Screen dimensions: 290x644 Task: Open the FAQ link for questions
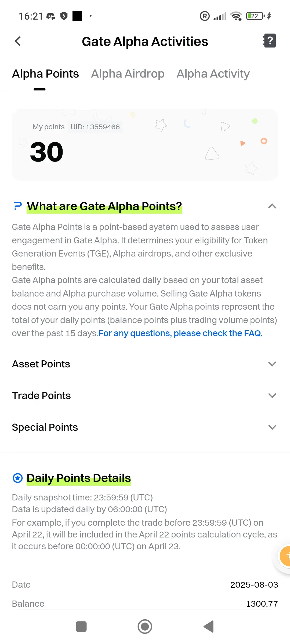pos(180,333)
